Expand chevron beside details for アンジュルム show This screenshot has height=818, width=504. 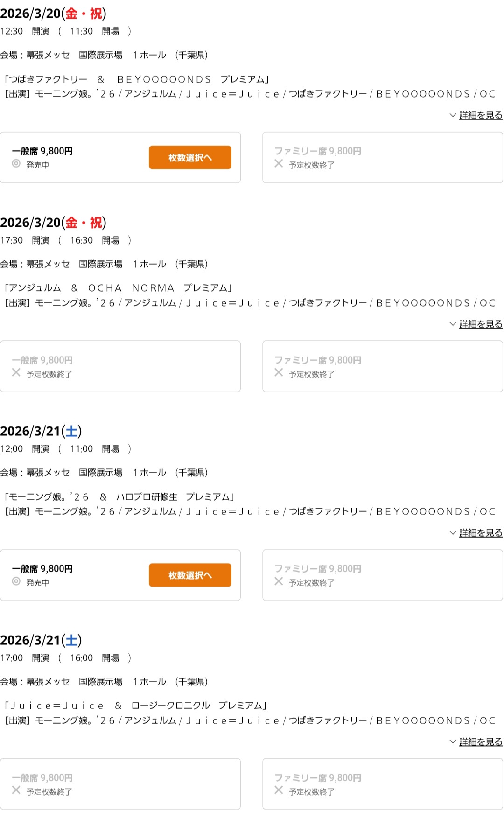tap(453, 324)
